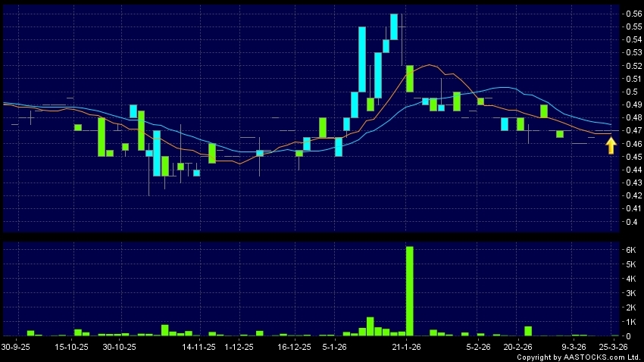Pick the 5-1-26 date label
This screenshot has width=644, height=362.
(335, 347)
